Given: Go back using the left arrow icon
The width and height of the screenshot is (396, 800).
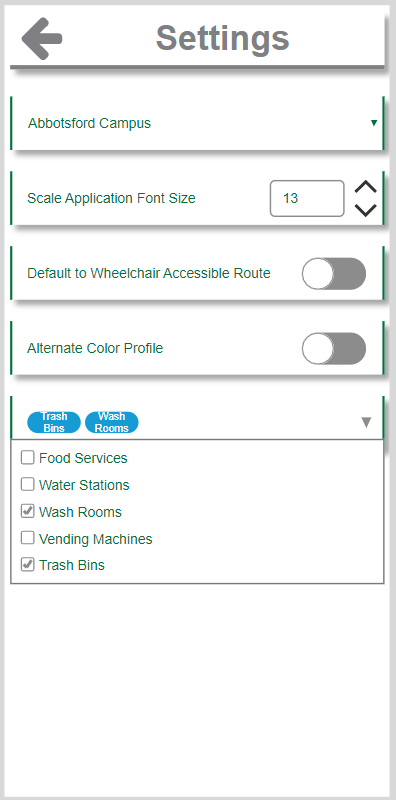Looking at the screenshot, I should [42, 38].
